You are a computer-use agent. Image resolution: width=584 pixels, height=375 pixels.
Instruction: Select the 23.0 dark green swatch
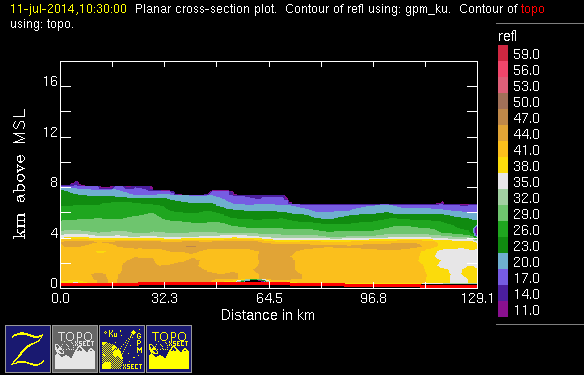point(503,245)
